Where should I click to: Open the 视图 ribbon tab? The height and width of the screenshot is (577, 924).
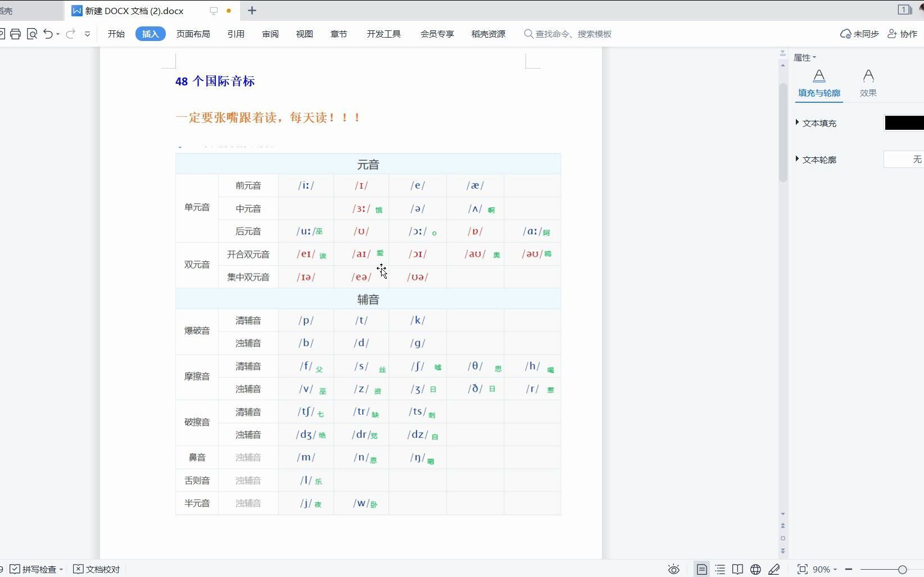coord(305,34)
